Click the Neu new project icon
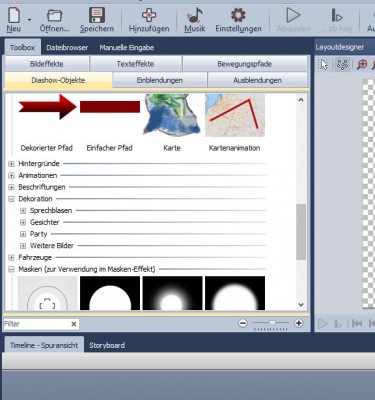375x400 pixels. 14,16
